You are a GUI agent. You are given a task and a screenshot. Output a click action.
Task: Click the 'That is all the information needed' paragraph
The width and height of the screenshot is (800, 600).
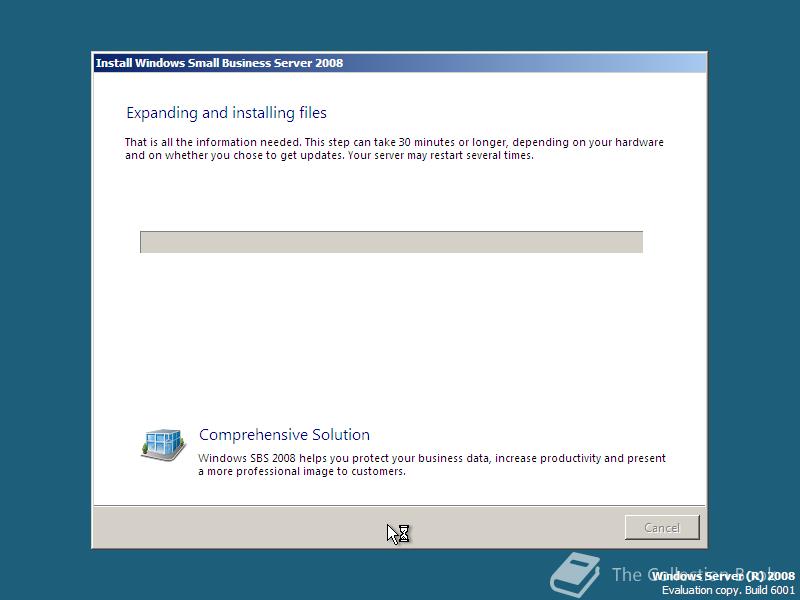(x=394, y=148)
